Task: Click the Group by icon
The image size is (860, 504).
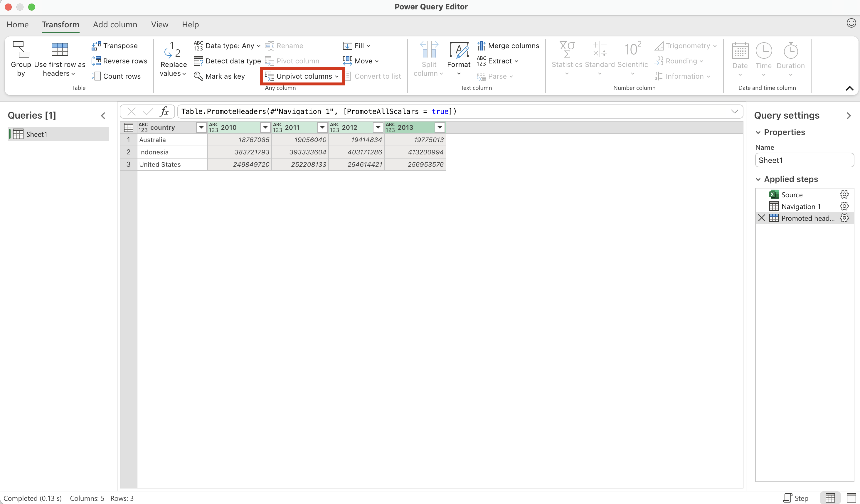Action: point(21,50)
